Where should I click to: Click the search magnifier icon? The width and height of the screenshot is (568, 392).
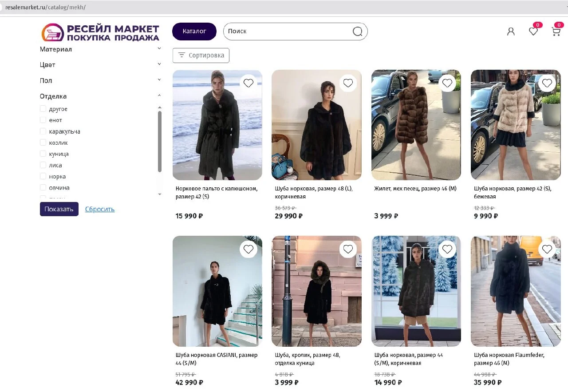pos(357,31)
